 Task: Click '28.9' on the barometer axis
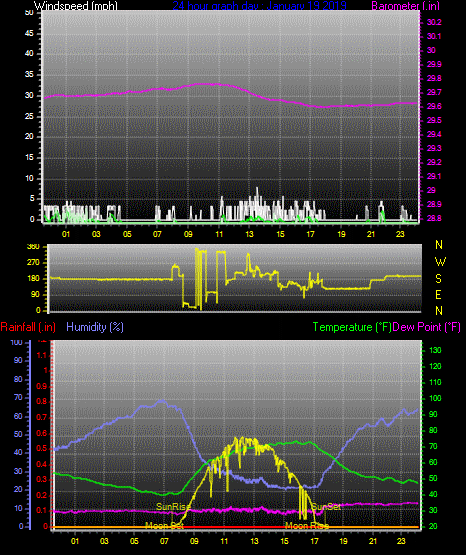pos(434,204)
